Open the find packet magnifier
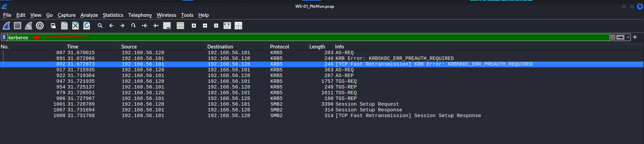The height and width of the screenshot is (144, 644). 100,26
